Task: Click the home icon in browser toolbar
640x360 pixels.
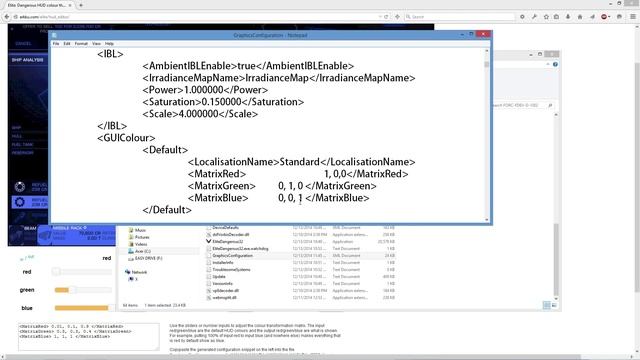Action: (580, 17)
